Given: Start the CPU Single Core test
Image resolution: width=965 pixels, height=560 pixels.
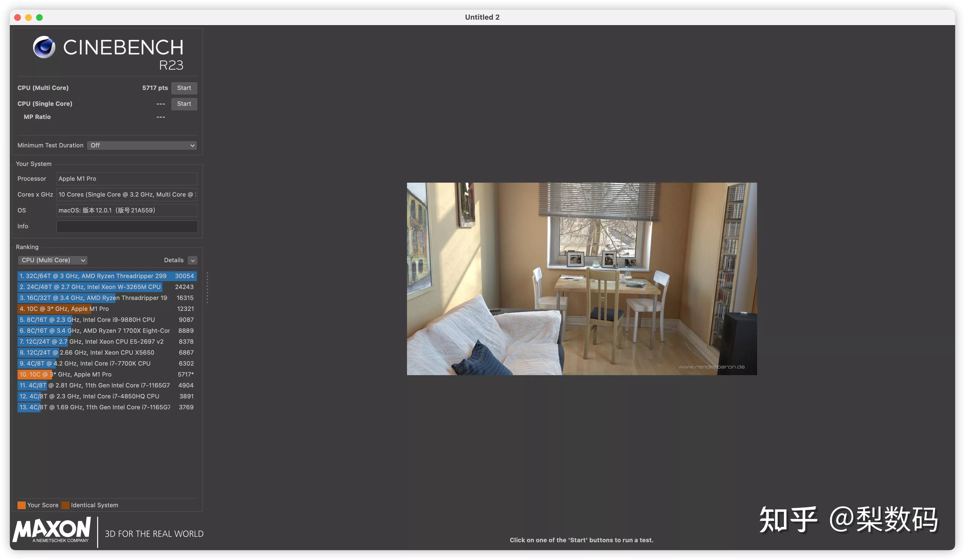Looking at the screenshot, I should (184, 104).
